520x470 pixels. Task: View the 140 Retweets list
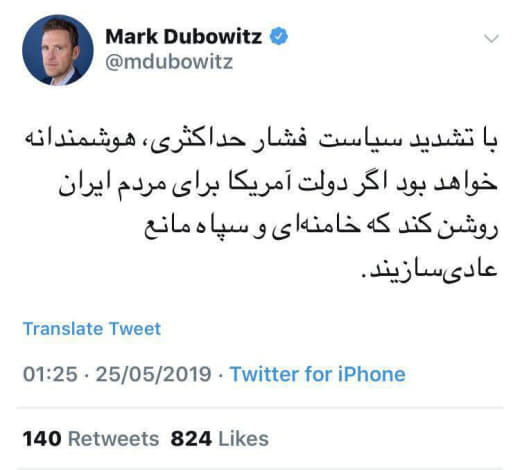coord(91,439)
